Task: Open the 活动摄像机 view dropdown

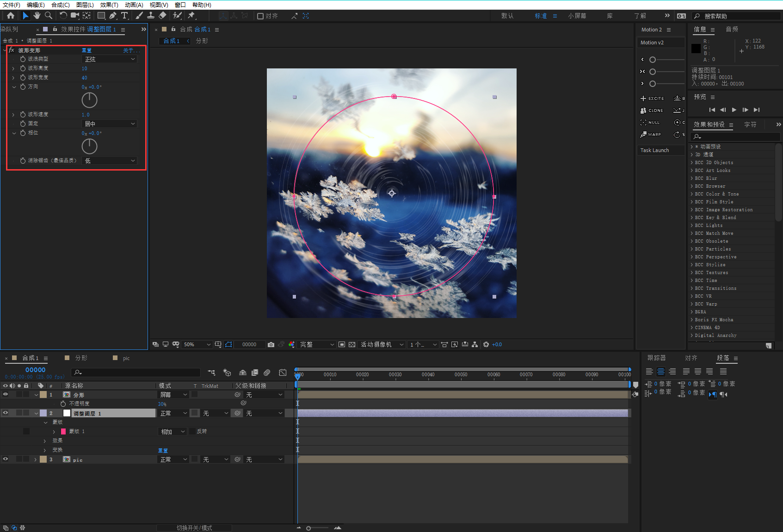Action: tap(382, 344)
